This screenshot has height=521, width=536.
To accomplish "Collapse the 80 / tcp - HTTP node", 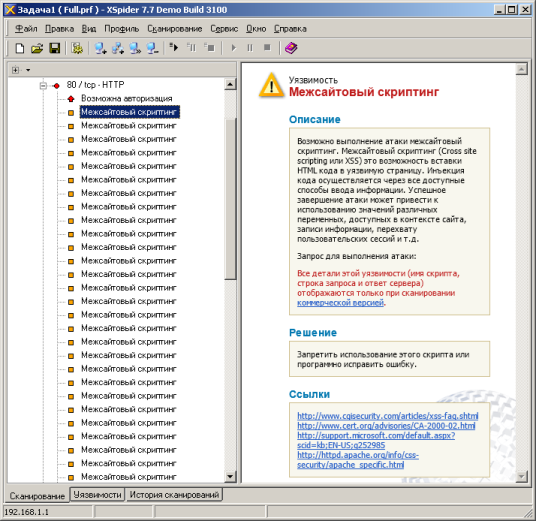I will [43, 85].
